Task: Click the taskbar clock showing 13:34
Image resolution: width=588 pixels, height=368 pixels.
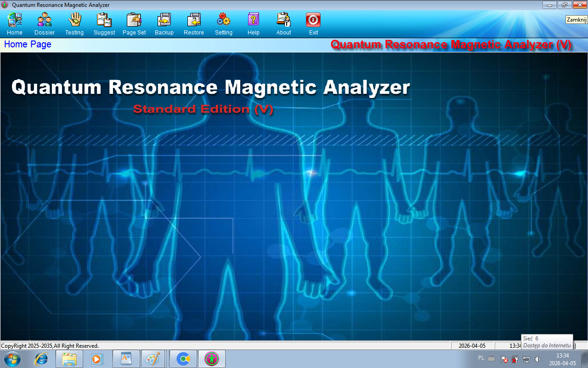Action: click(563, 359)
